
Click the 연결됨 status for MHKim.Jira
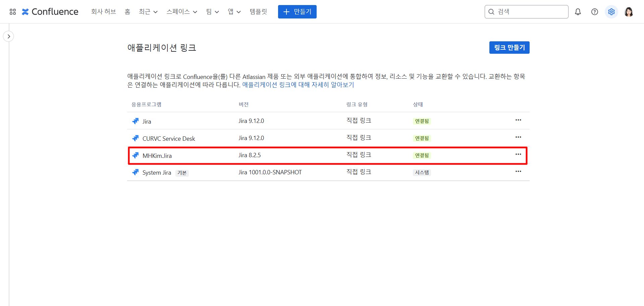tap(422, 156)
